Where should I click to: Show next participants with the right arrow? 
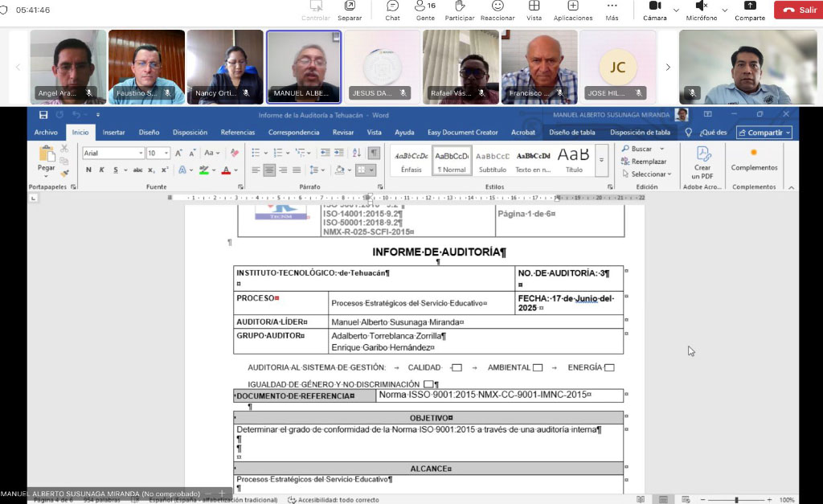[668, 68]
